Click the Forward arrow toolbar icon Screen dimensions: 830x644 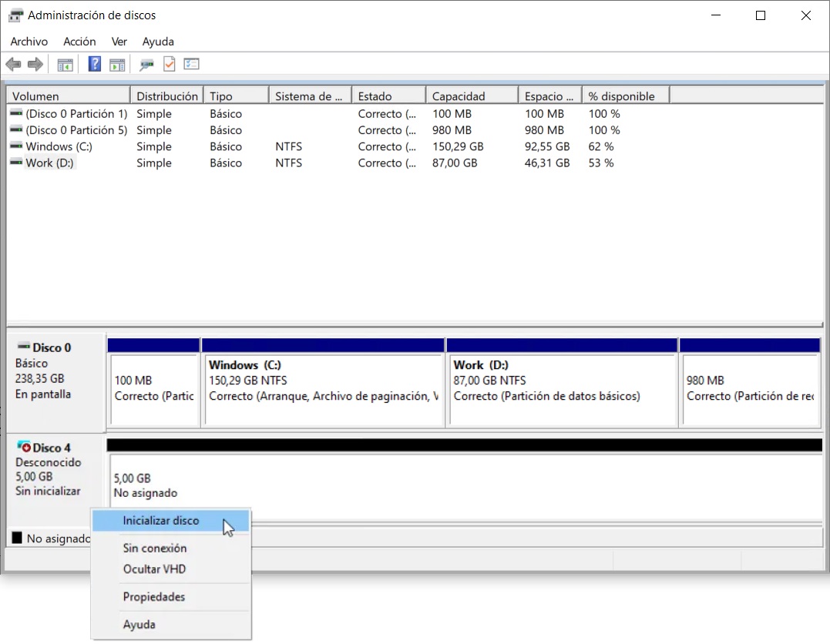35,65
